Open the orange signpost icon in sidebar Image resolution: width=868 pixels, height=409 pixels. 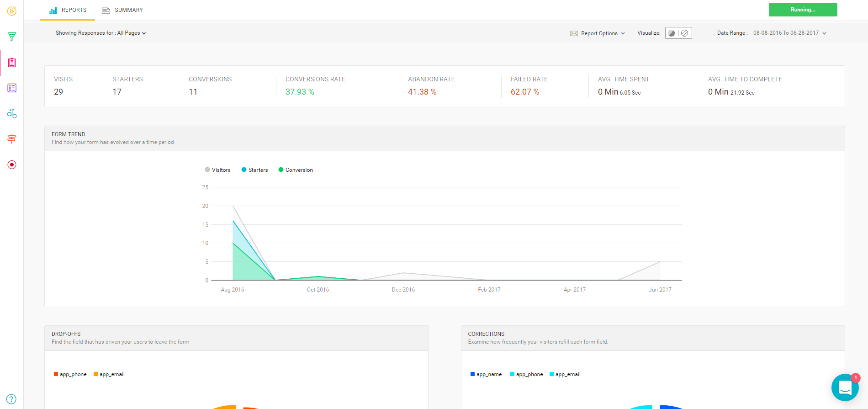(x=12, y=139)
